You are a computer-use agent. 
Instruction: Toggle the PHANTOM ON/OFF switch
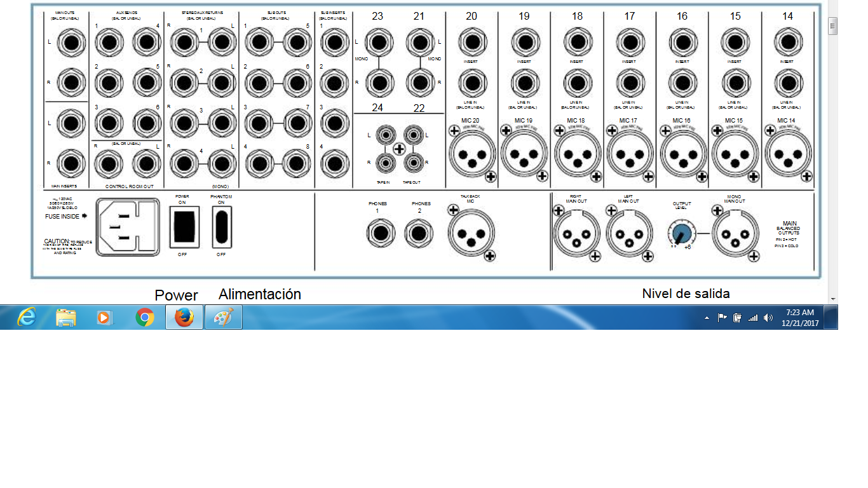pyautogui.click(x=221, y=227)
